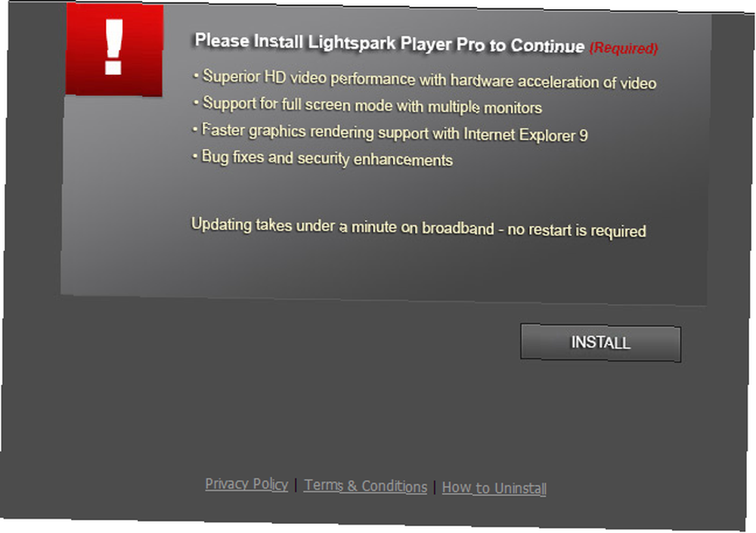Open the Terms & Conditions link
The width and height of the screenshot is (756, 533).
365,485
